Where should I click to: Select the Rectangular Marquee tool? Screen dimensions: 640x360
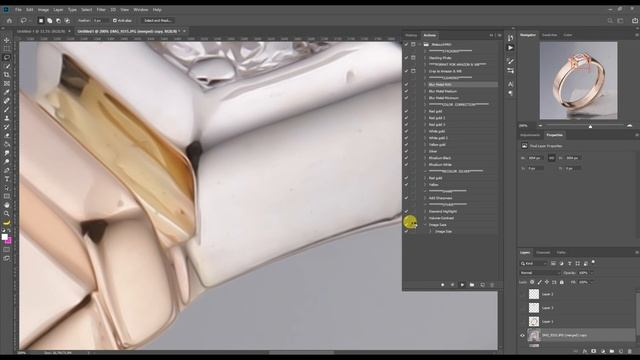tap(7, 49)
